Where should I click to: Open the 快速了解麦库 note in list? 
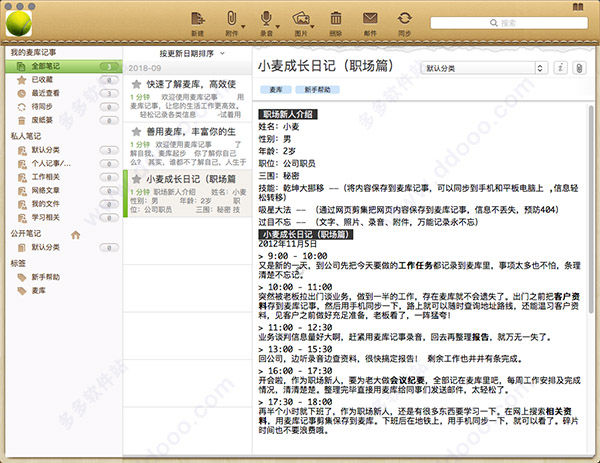[x=187, y=98]
